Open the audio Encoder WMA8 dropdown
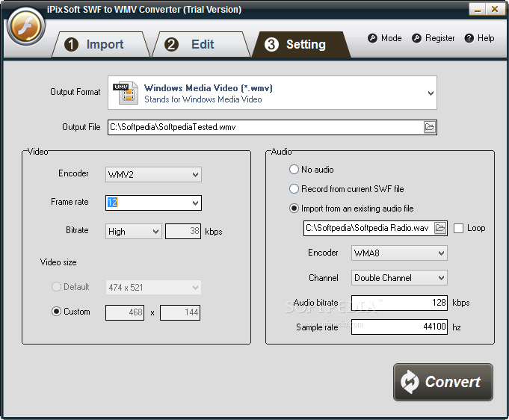This screenshot has height=420, width=509. point(399,253)
